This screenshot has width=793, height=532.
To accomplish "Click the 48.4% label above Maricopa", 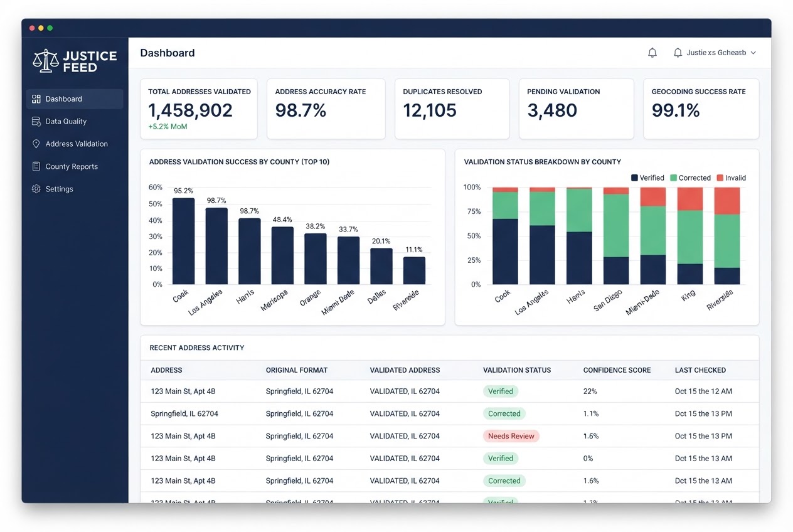I will (x=282, y=220).
